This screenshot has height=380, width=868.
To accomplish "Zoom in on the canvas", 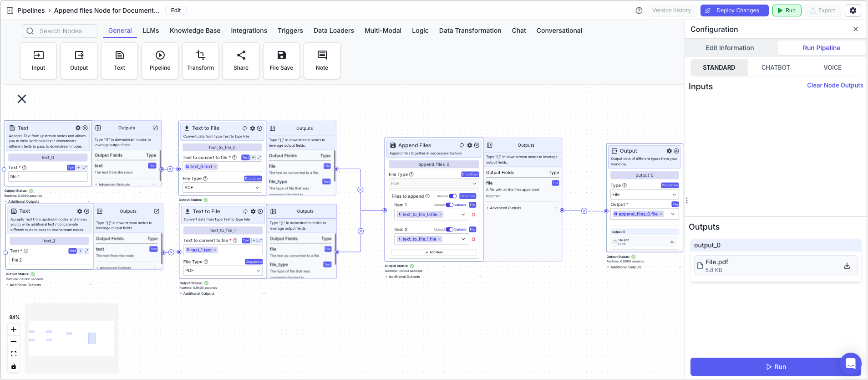I will 14,329.
